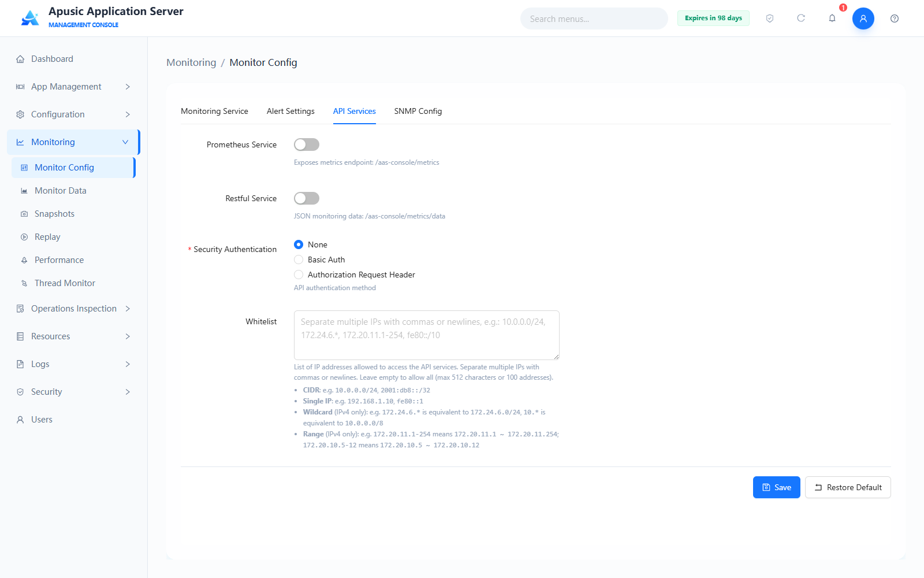The width and height of the screenshot is (924, 578).
Task: Open Snapshots page
Action: [74, 214]
